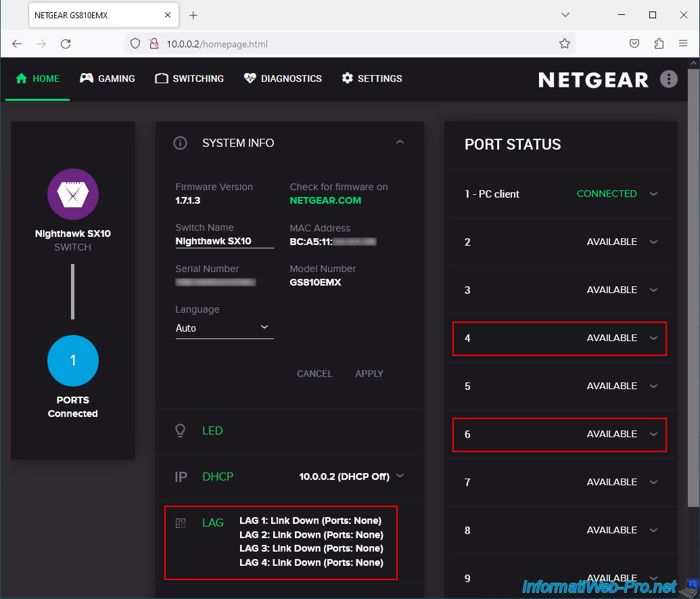Click the LAG grid icon
The image size is (700, 599).
pos(181,523)
